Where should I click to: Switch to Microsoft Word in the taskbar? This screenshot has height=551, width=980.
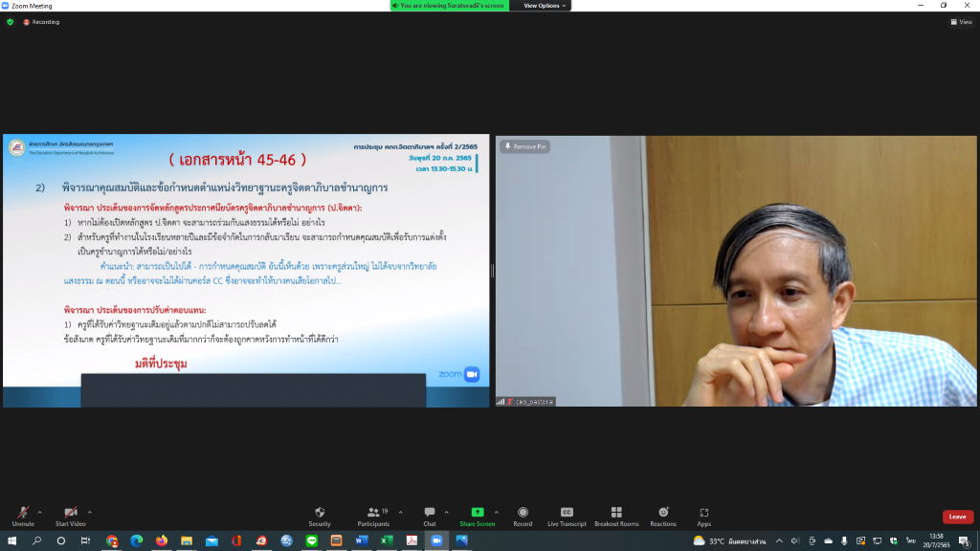click(362, 540)
